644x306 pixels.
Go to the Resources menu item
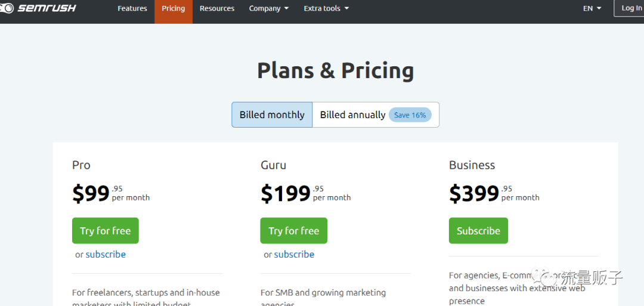click(217, 8)
